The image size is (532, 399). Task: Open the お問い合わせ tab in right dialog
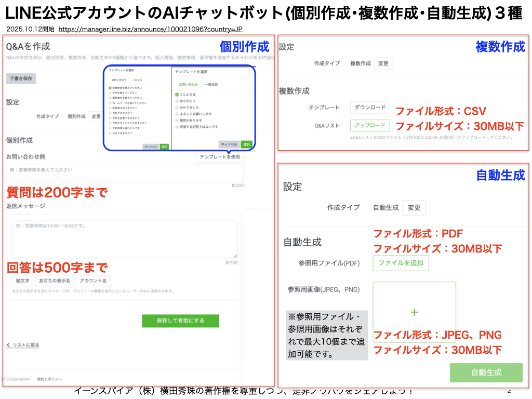189,84
